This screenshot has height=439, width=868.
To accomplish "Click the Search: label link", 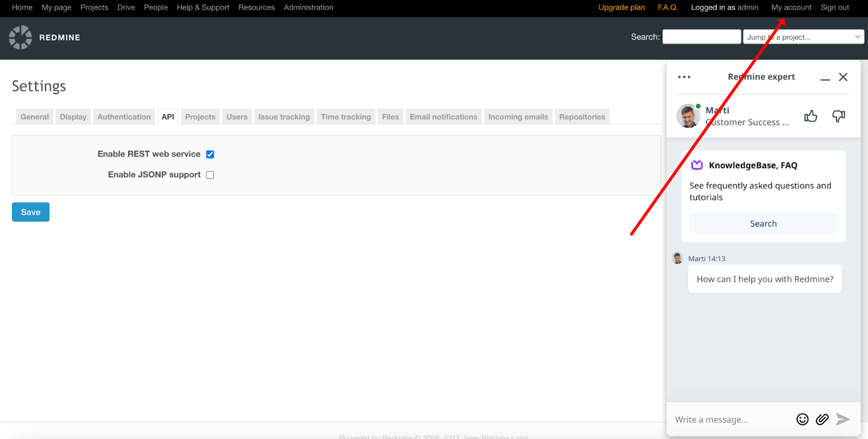I will (645, 37).
